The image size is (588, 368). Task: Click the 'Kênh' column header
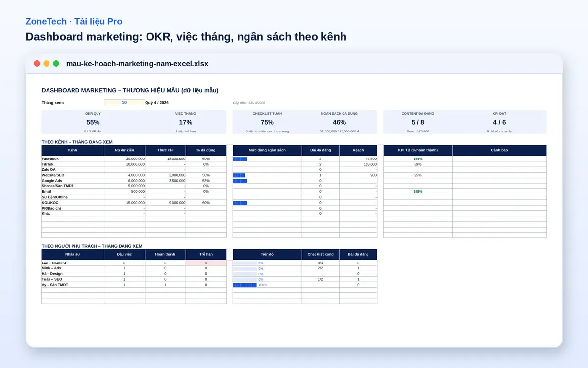(x=73, y=150)
